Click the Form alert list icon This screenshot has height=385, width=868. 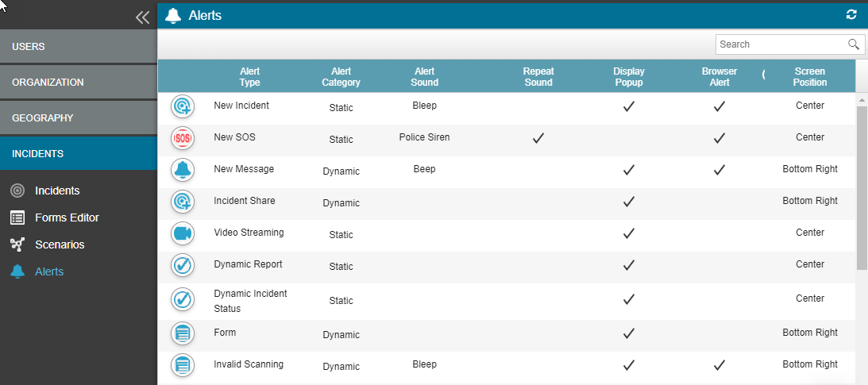182,333
